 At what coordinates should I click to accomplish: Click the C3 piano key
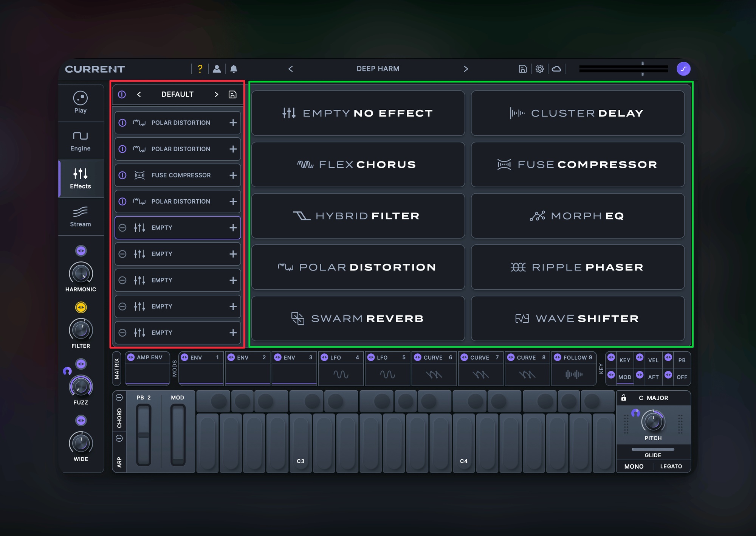301,443
